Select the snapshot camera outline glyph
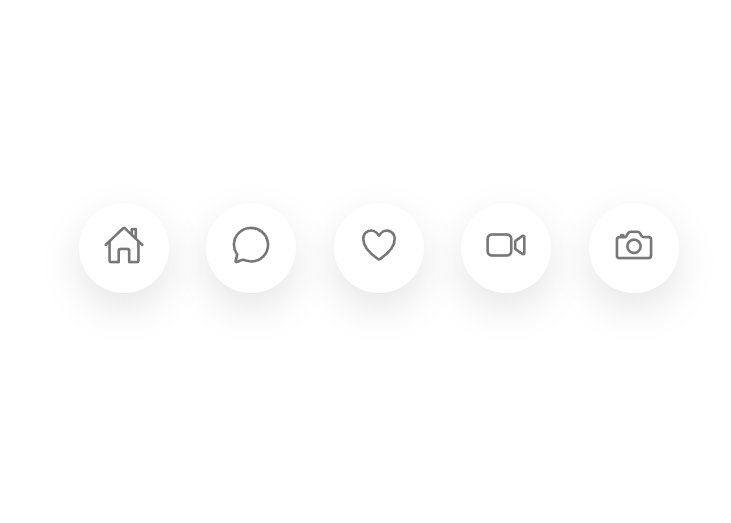The image size is (731, 523). (634, 245)
